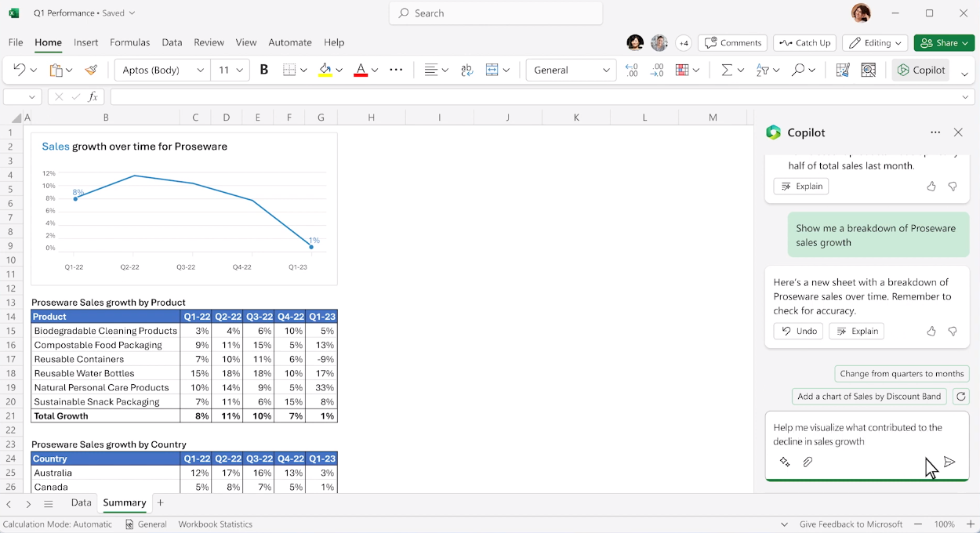The width and height of the screenshot is (980, 533).
Task: Expand the formula bar chevron
Action: tap(965, 96)
